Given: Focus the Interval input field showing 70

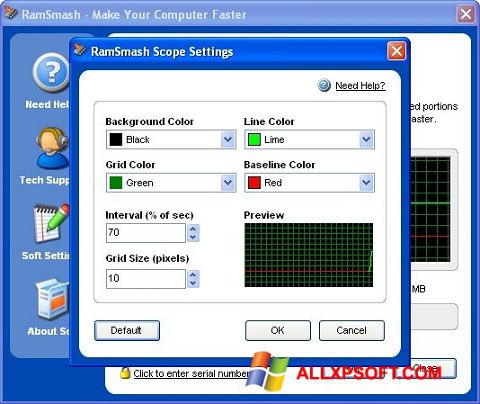Looking at the screenshot, I should tap(146, 233).
